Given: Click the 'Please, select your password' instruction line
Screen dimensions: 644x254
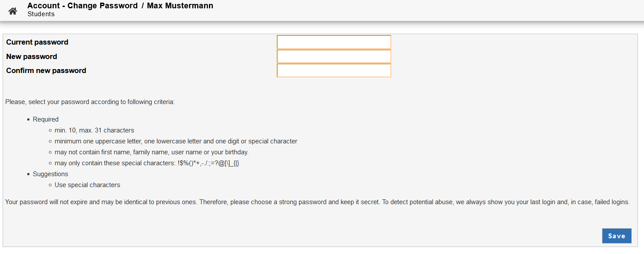Looking at the screenshot, I should pos(90,102).
